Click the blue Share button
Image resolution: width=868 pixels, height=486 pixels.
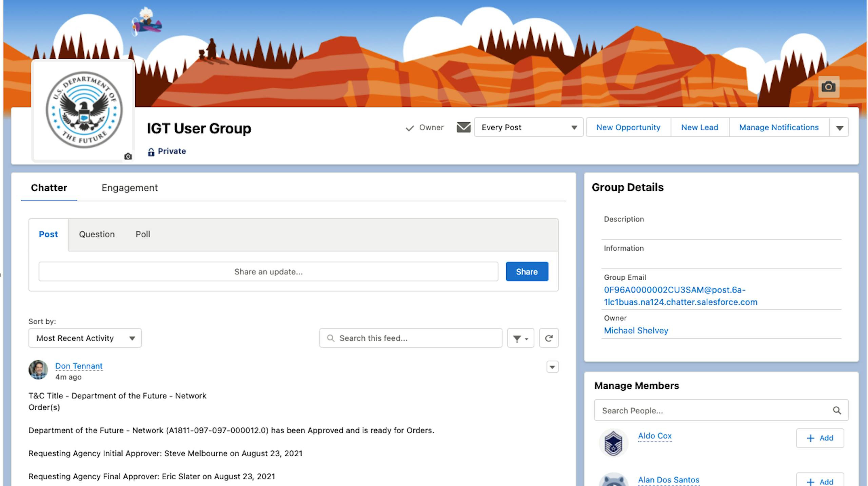pyautogui.click(x=527, y=272)
